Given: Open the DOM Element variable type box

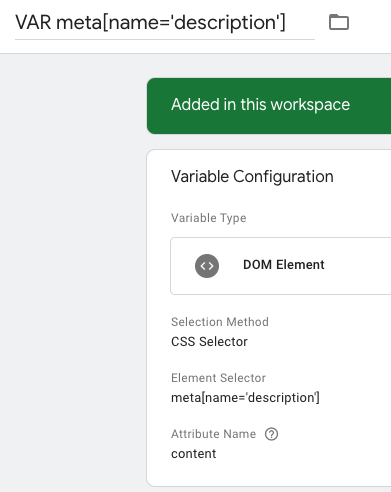Looking at the screenshot, I should pos(281,266).
